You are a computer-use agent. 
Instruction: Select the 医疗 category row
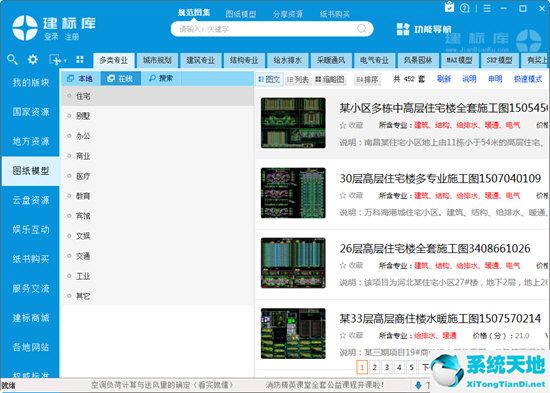(157, 176)
